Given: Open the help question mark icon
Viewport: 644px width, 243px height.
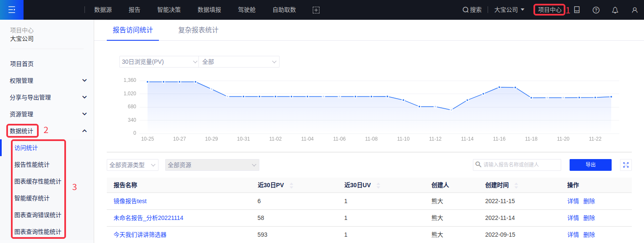Looking at the screenshot, I should tap(596, 10).
